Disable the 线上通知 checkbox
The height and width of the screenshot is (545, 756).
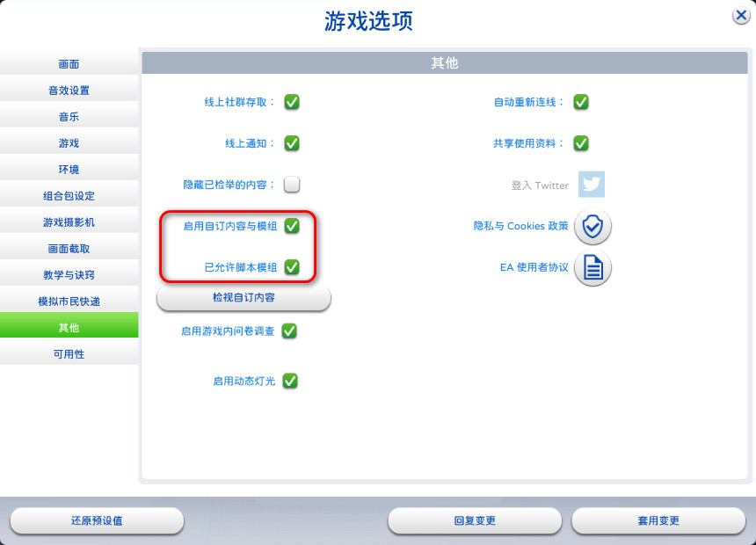pos(292,143)
